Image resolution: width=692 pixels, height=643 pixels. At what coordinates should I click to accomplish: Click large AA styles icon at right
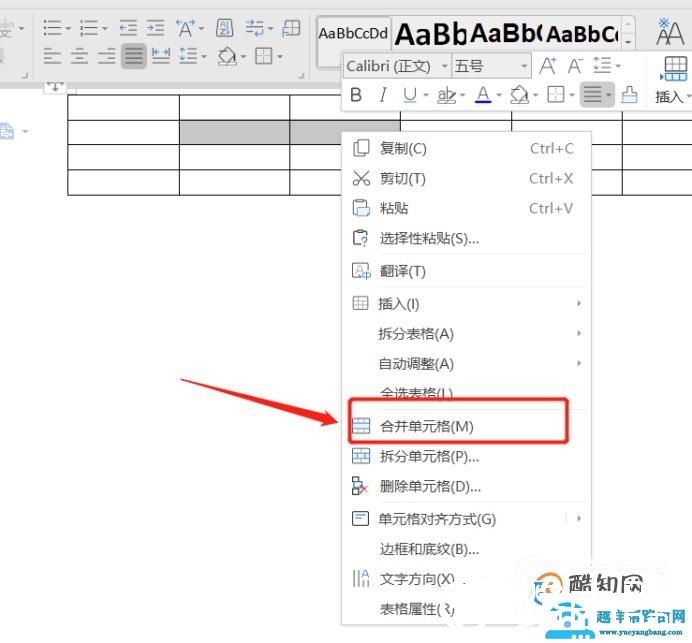point(669,32)
